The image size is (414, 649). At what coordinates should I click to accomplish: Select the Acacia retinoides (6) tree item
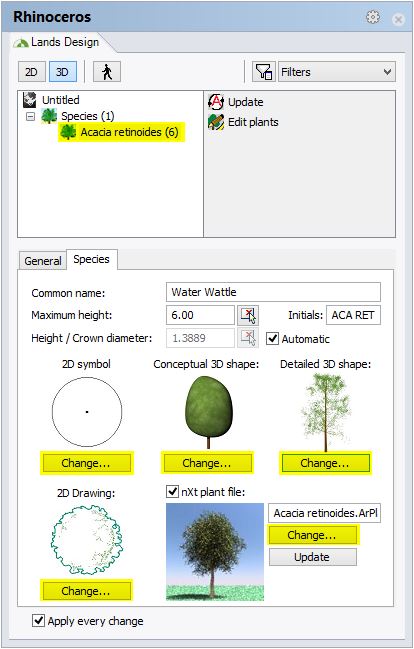coord(121,132)
